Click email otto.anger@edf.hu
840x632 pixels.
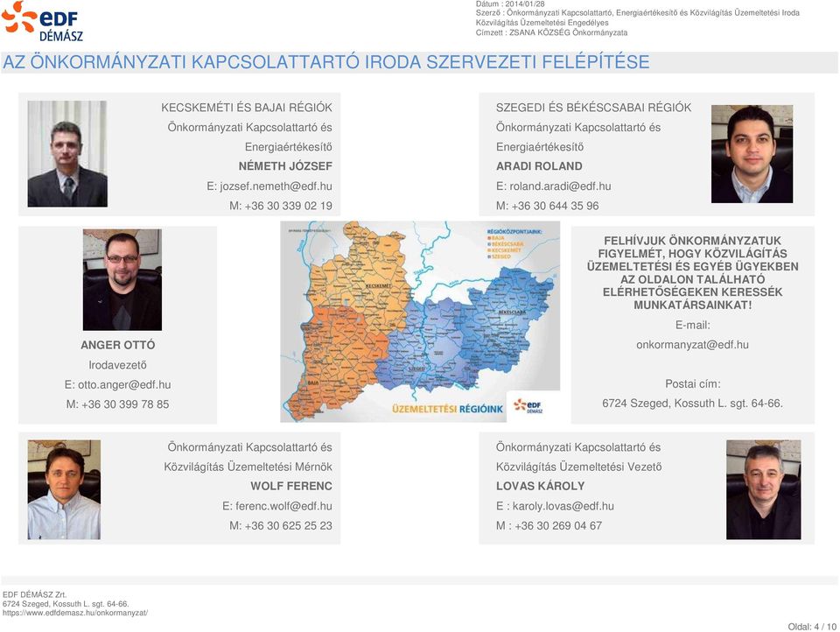click(124, 385)
